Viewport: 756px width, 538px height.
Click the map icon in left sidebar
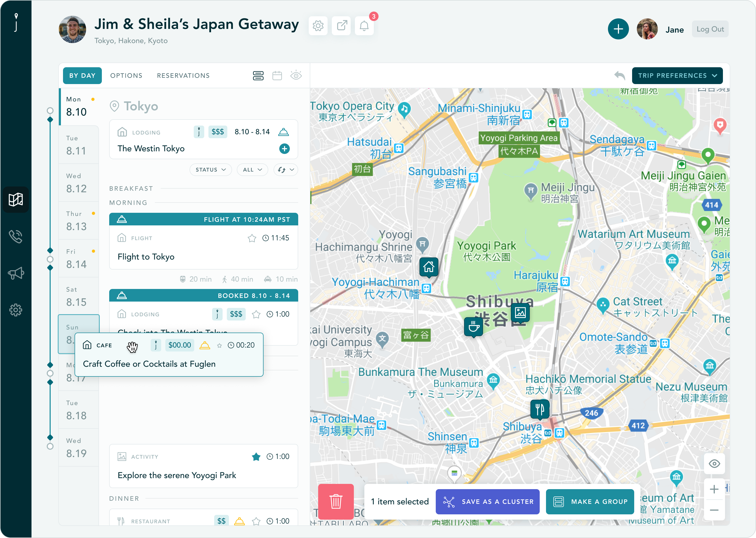[15, 199]
